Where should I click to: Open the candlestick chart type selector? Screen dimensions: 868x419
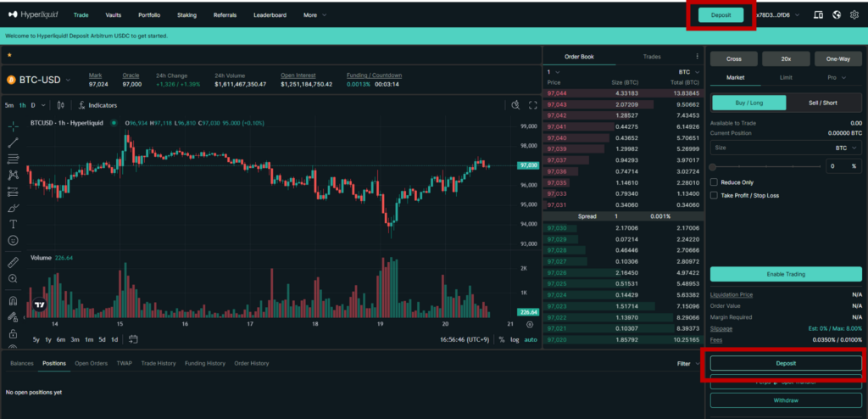(x=61, y=105)
